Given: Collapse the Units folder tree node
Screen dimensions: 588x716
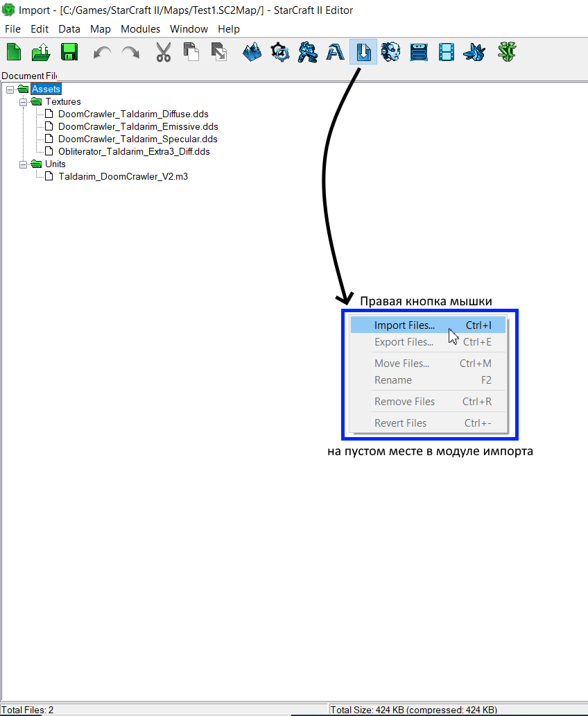Looking at the screenshot, I should tap(23, 164).
